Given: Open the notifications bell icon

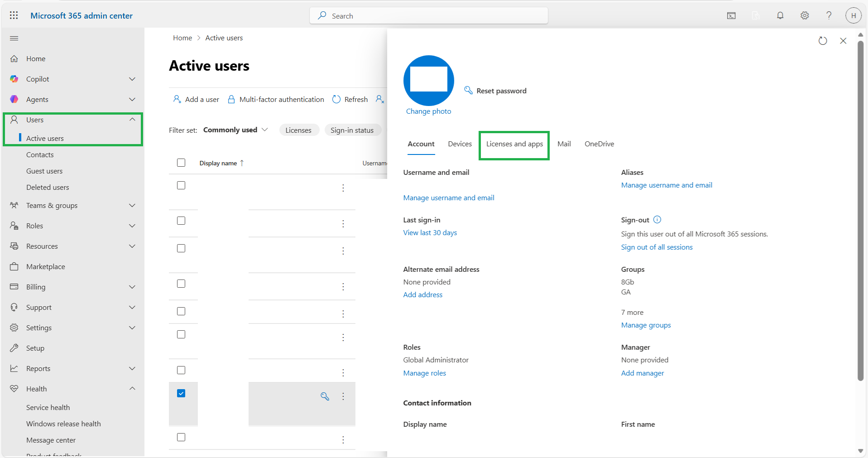Looking at the screenshot, I should 780,15.
